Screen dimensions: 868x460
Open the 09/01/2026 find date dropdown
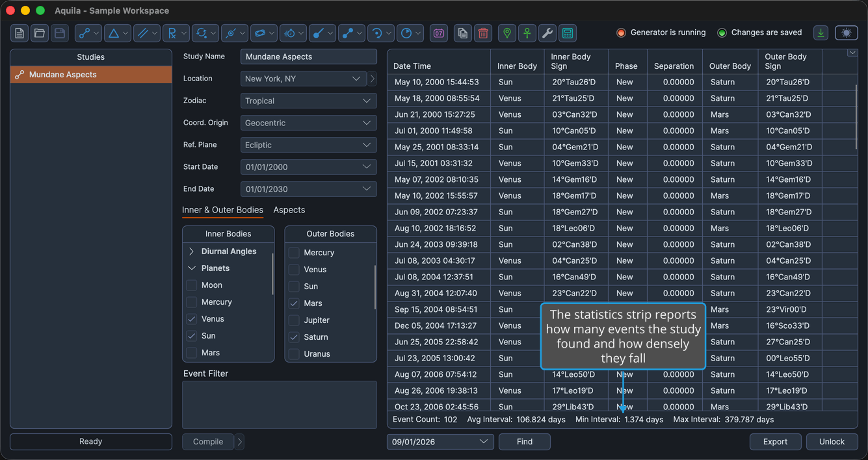click(x=440, y=442)
